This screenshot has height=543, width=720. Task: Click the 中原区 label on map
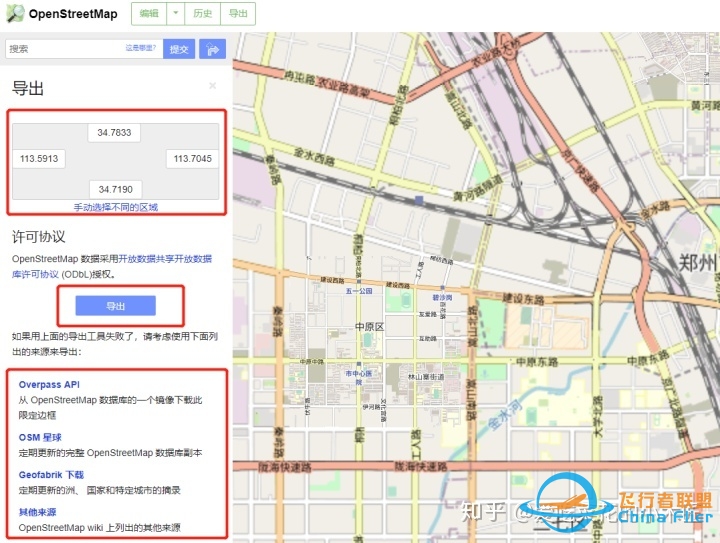pos(369,327)
